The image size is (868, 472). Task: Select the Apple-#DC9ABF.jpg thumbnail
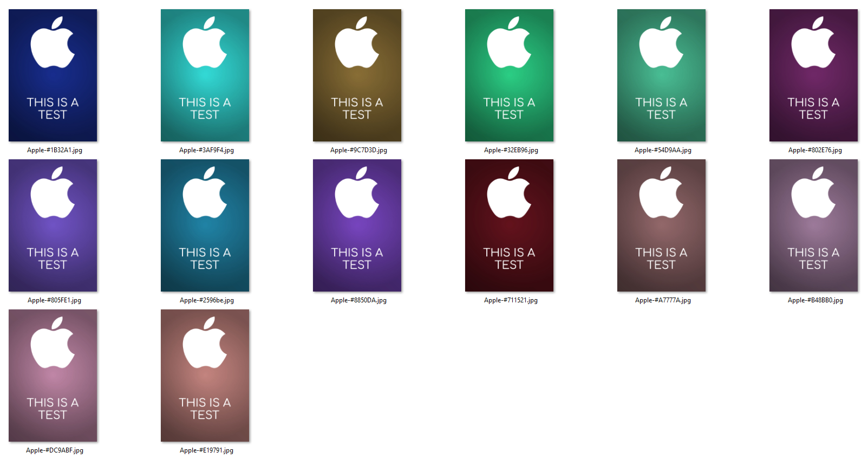[x=53, y=376]
